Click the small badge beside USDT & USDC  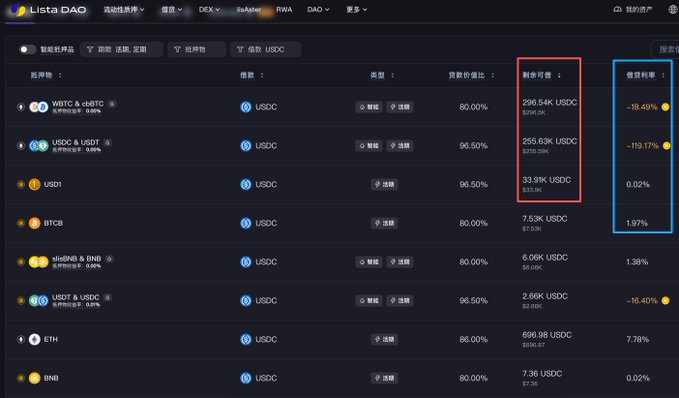tap(107, 297)
